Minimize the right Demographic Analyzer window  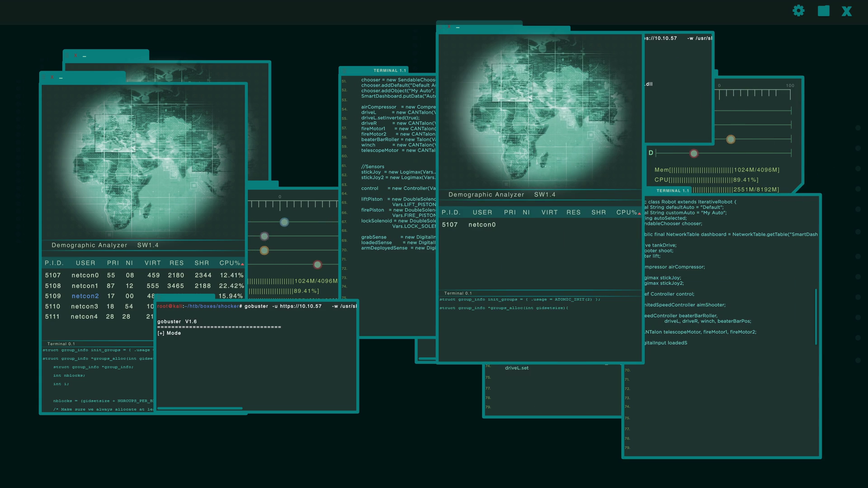458,28
